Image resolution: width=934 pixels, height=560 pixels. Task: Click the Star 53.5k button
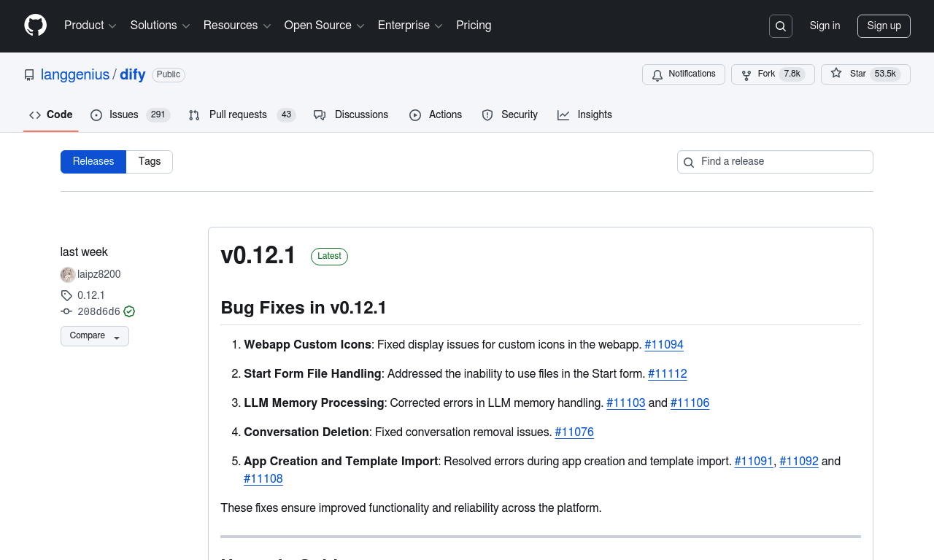(x=865, y=74)
